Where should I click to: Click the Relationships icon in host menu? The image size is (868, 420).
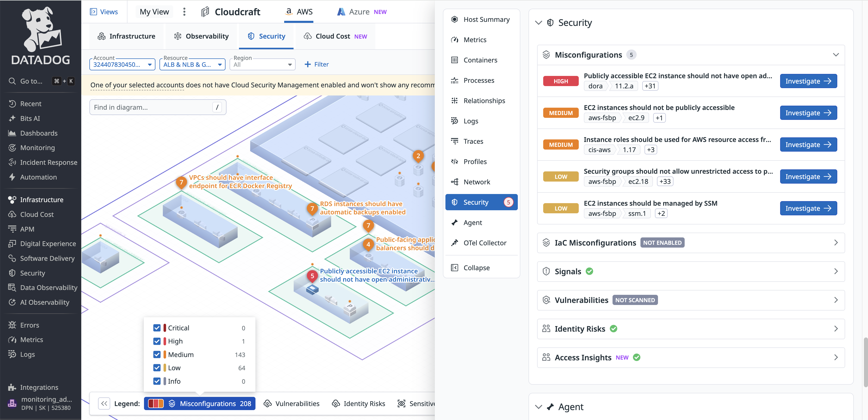click(x=454, y=100)
